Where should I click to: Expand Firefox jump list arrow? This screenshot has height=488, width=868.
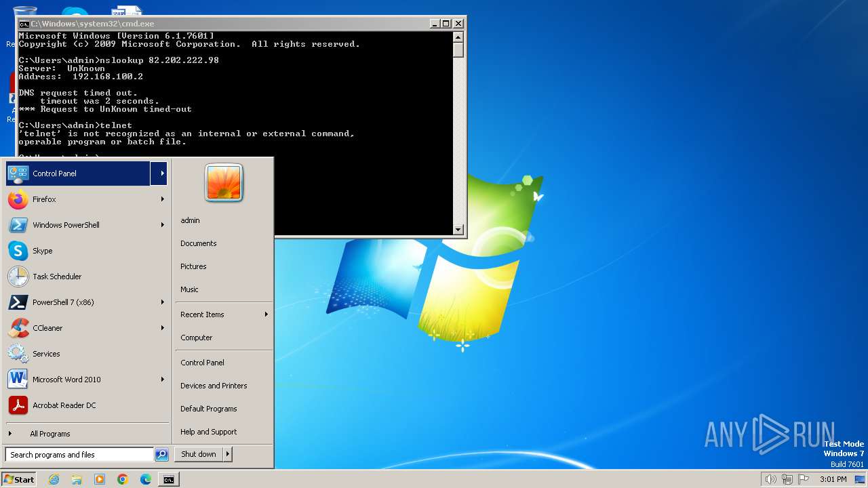pyautogui.click(x=162, y=199)
